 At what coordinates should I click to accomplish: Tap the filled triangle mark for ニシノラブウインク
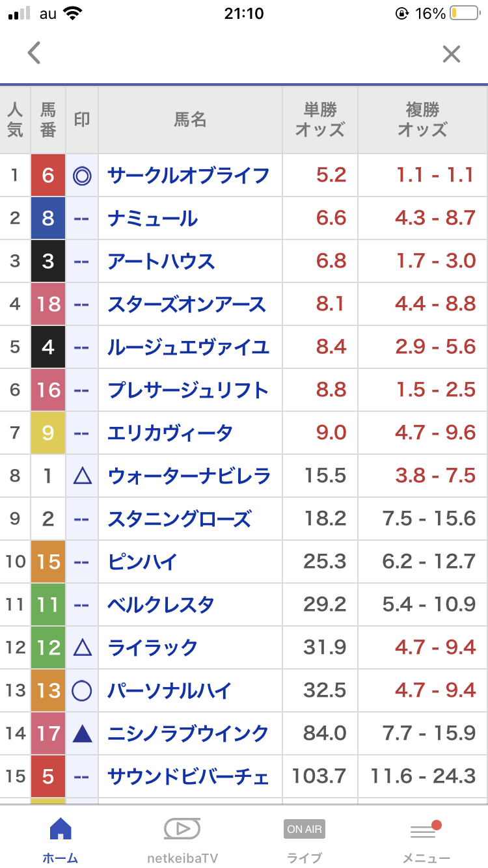pos(82,734)
